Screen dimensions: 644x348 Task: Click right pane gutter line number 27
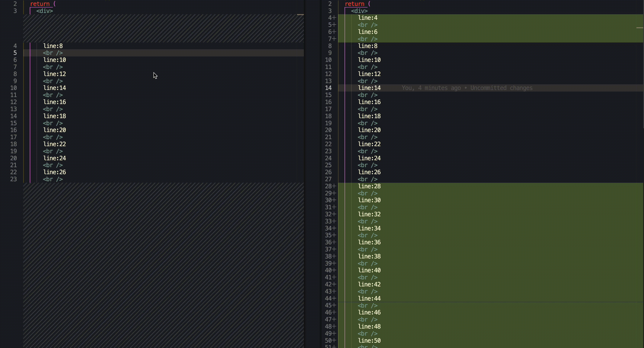click(328, 179)
